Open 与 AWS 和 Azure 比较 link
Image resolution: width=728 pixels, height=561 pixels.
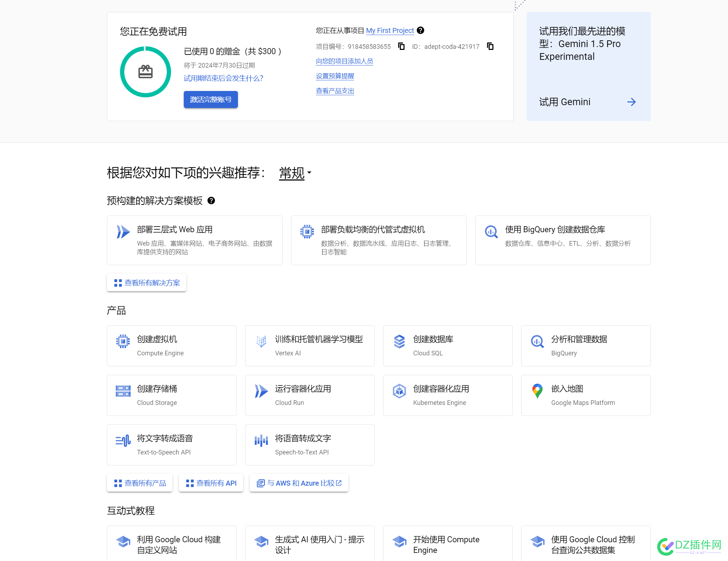pyautogui.click(x=299, y=483)
